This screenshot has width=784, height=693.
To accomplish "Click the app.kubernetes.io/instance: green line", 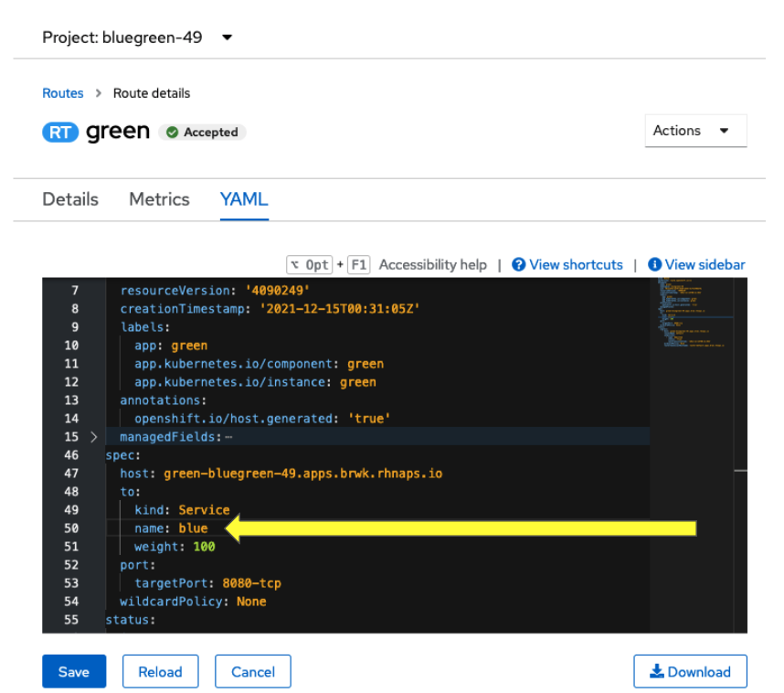I will (256, 382).
